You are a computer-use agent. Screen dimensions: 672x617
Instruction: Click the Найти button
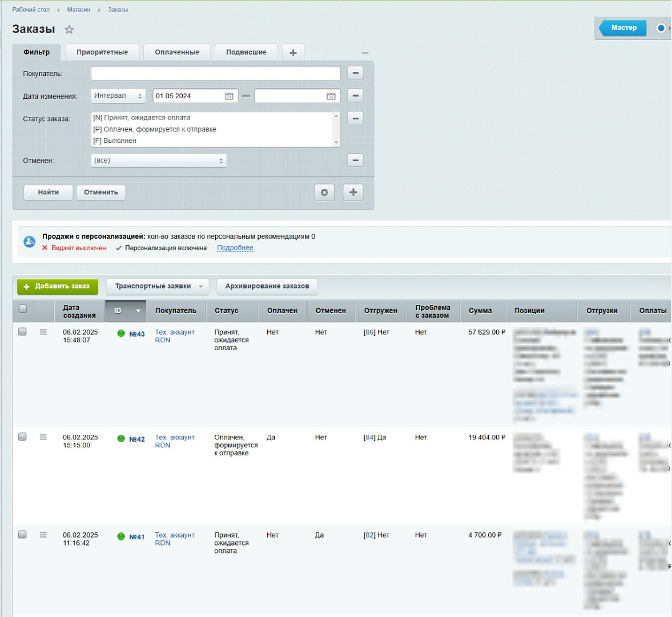pos(48,193)
